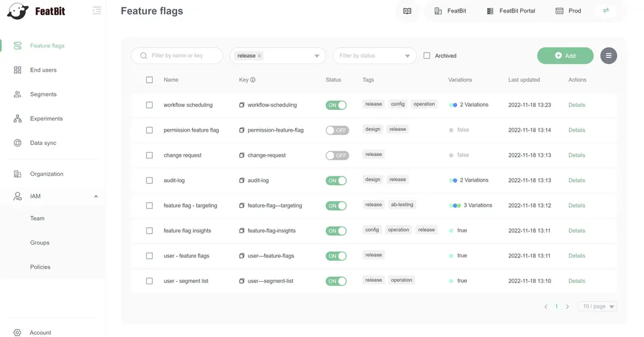Select the audit-log row checkbox
Screen dimensions: 644x337
tap(149, 180)
